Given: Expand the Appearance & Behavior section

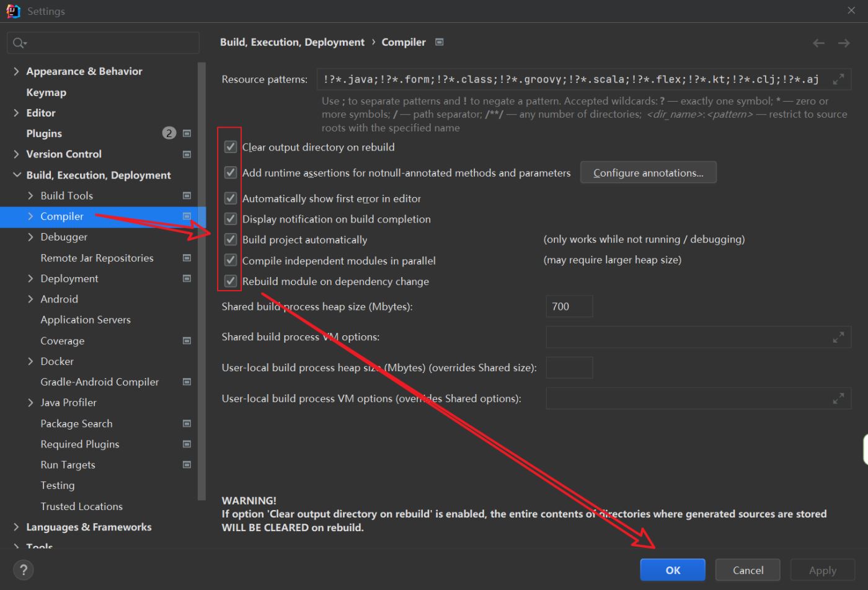Looking at the screenshot, I should point(16,71).
